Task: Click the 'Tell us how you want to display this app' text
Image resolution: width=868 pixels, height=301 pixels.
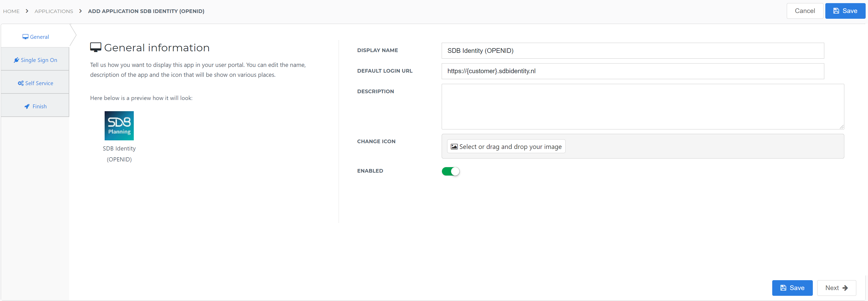Action: pos(198,70)
